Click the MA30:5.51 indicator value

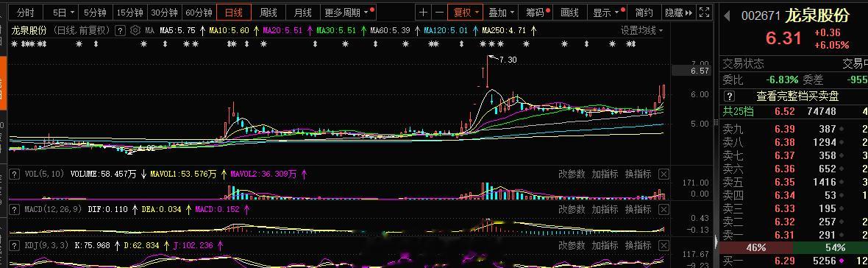336,30
